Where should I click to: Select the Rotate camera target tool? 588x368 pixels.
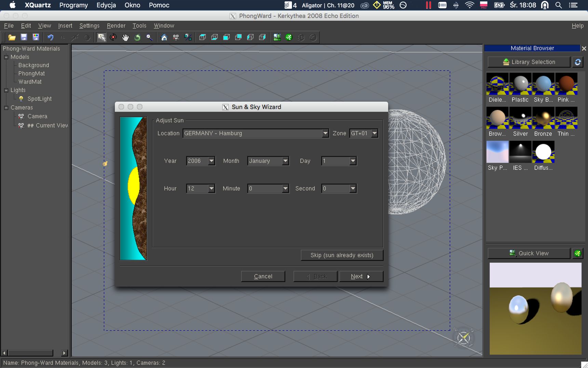click(113, 37)
